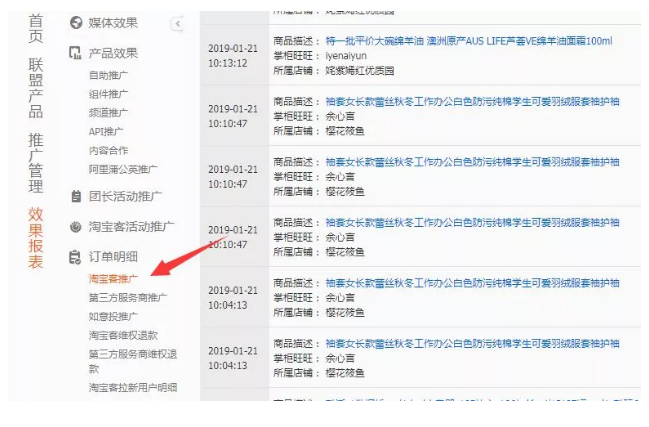Switch to the 联盟产品 tab
649x427 pixels.
(36, 89)
